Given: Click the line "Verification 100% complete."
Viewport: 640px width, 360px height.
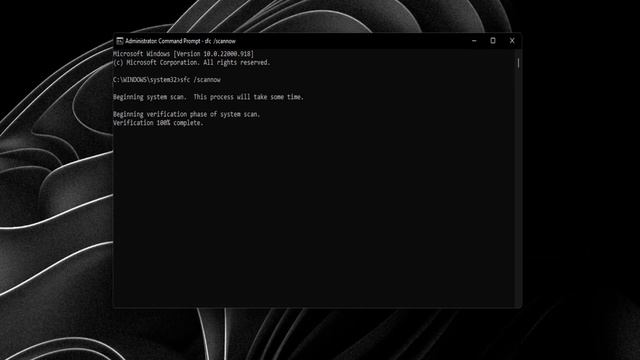Looking at the screenshot, I should (x=158, y=123).
